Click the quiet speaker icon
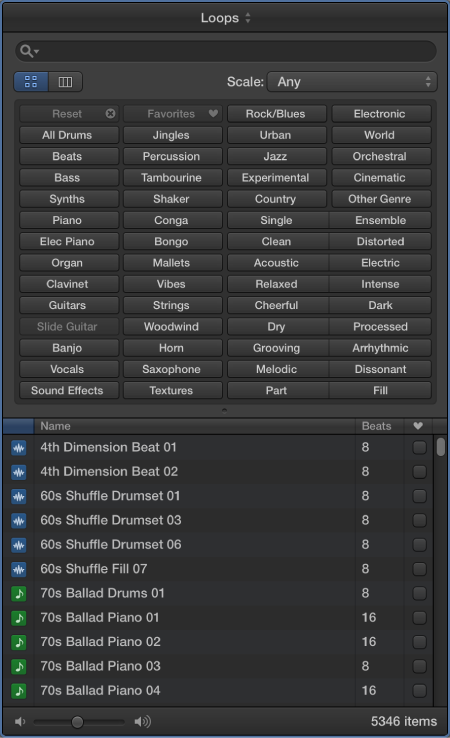This screenshot has width=450, height=738. (x=20, y=721)
